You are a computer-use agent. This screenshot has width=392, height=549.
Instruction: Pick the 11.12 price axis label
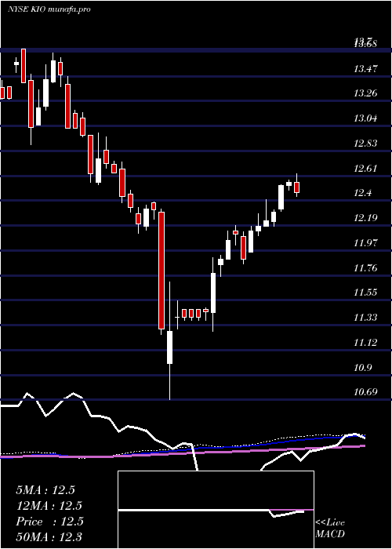click(x=365, y=343)
